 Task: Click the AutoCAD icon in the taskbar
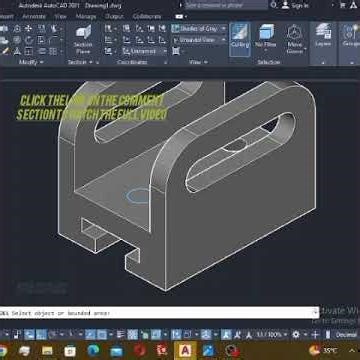pyautogui.click(x=185, y=350)
